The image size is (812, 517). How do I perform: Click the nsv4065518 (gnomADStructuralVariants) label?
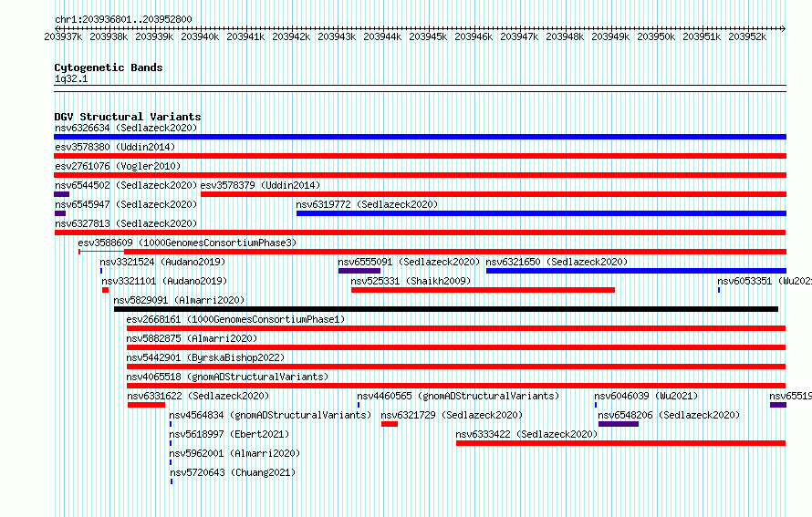coord(227,377)
